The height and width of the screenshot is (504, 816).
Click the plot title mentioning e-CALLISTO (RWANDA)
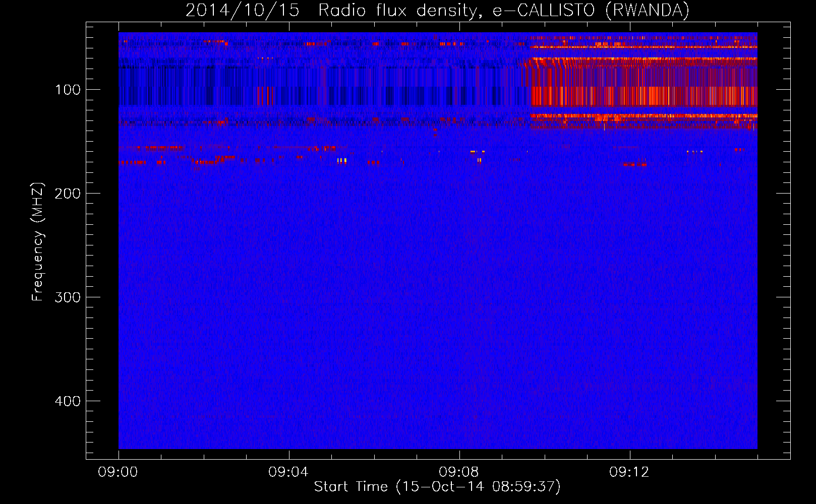(x=437, y=11)
